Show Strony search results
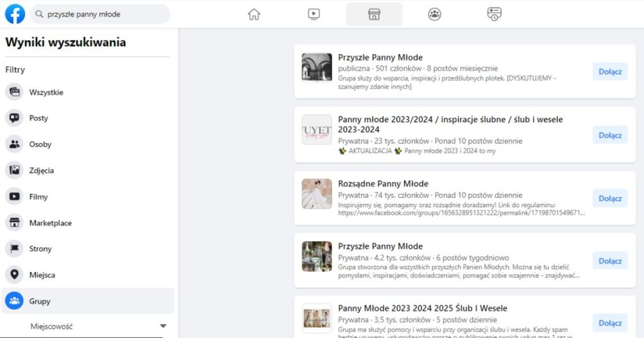Screen dimensions: 644x338 (x=40, y=249)
